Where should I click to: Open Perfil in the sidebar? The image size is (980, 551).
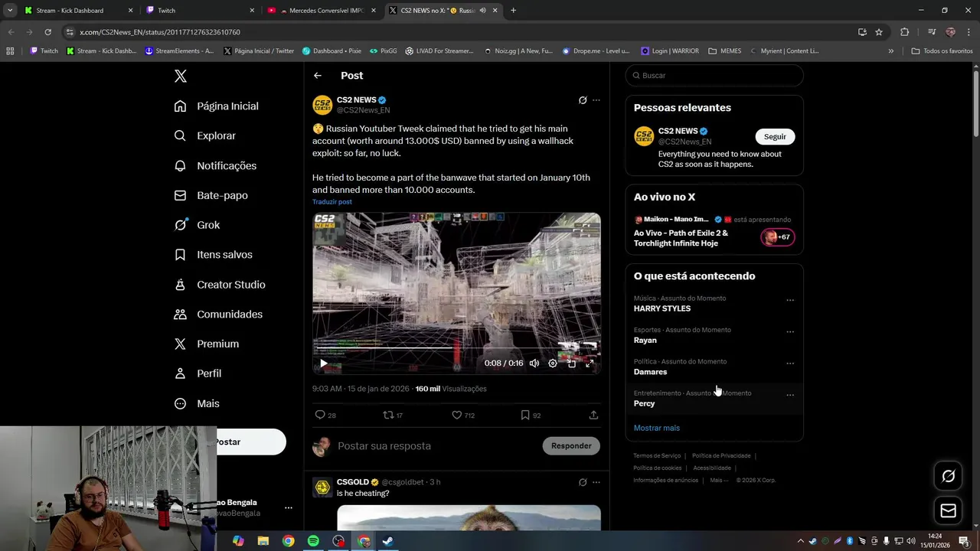click(198, 373)
